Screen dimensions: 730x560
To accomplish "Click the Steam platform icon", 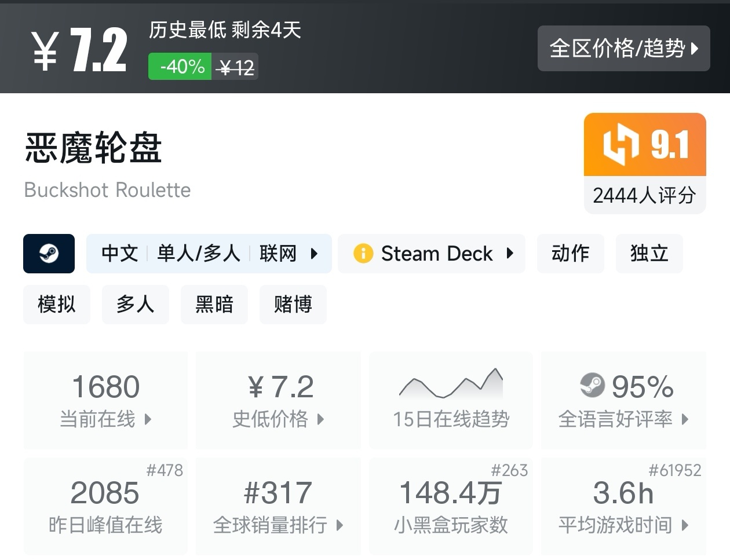I will pyautogui.click(x=49, y=254).
